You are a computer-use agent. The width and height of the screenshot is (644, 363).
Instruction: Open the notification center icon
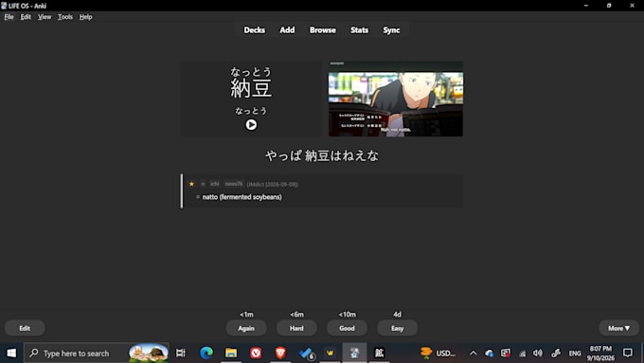pos(627,353)
